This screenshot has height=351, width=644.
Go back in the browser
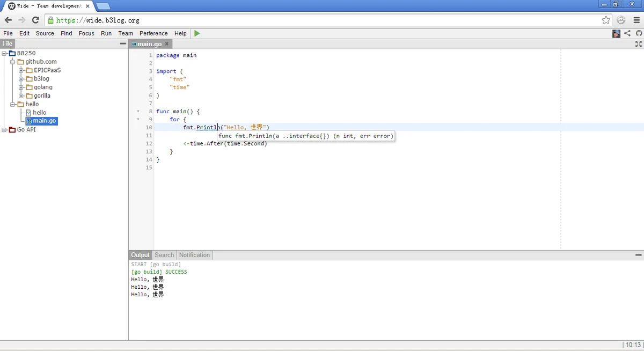tap(8, 20)
